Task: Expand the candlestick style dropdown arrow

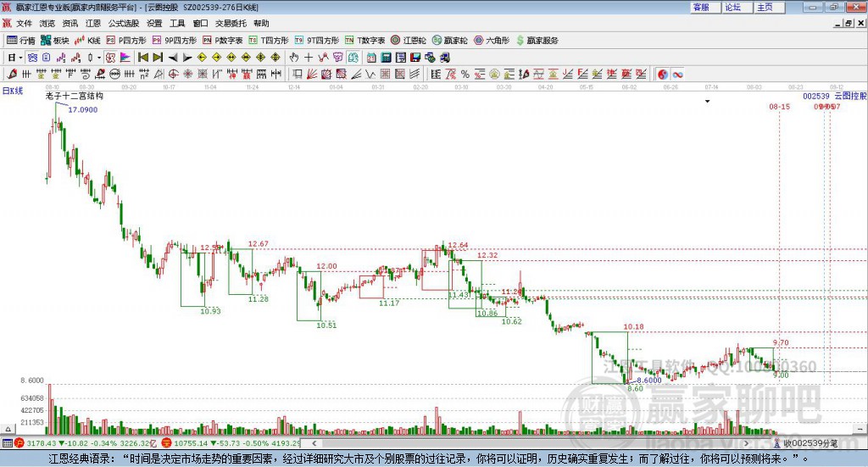Action: click(99, 58)
